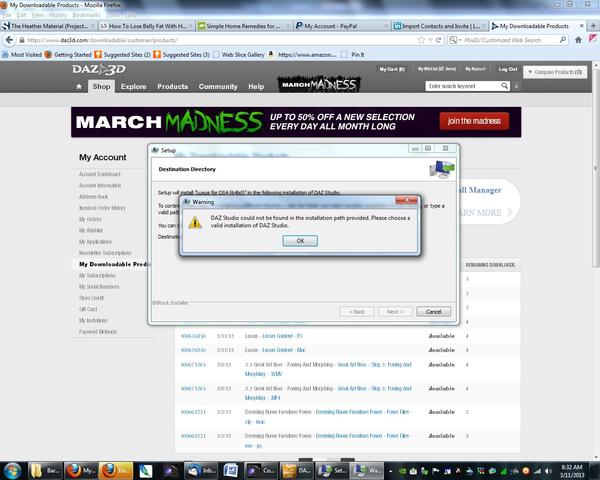Open the Explore navigation tab
Screen dimensions: 600x480
click(134, 87)
